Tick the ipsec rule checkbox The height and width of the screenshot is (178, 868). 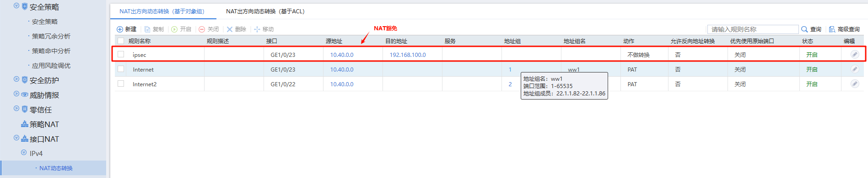click(121, 54)
